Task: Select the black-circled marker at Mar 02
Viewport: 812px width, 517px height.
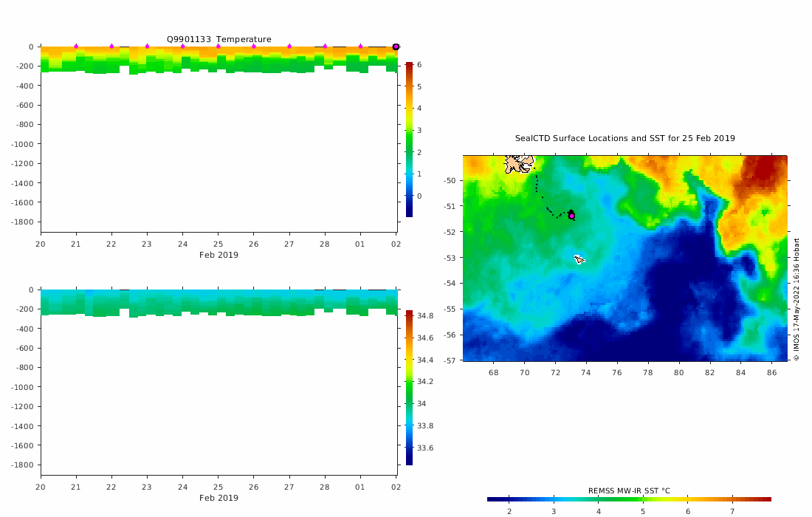Action: (x=396, y=47)
